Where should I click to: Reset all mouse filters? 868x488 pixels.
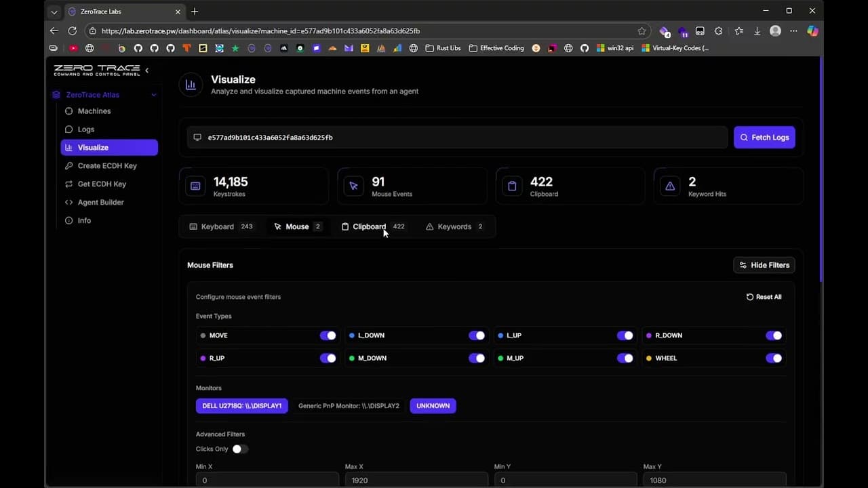764,297
